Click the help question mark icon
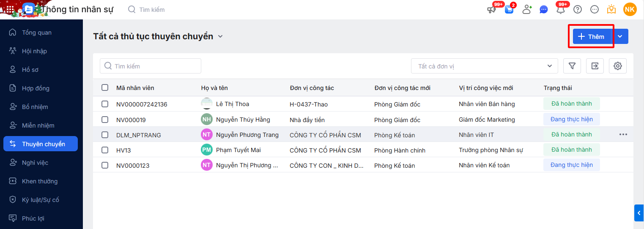This screenshot has height=229, width=644. 578,9
